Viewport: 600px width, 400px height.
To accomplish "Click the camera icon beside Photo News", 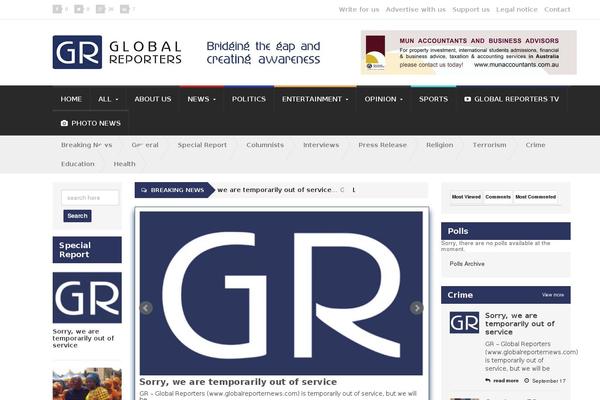I will (x=64, y=123).
